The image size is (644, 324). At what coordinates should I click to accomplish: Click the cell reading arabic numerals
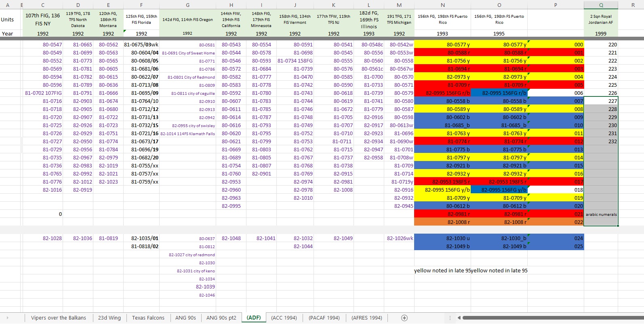pyautogui.click(x=601, y=214)
